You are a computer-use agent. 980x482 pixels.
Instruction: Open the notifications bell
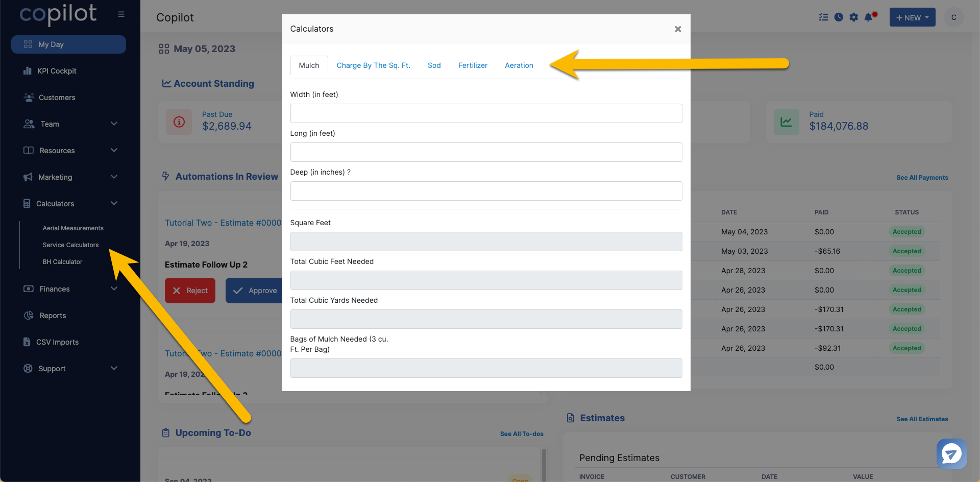click(869, 17)
